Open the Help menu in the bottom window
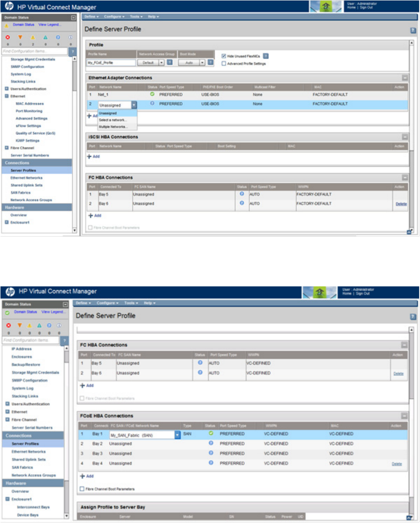Screen dimensions: 420x523 pyautogui.click(x=149, y=303)
